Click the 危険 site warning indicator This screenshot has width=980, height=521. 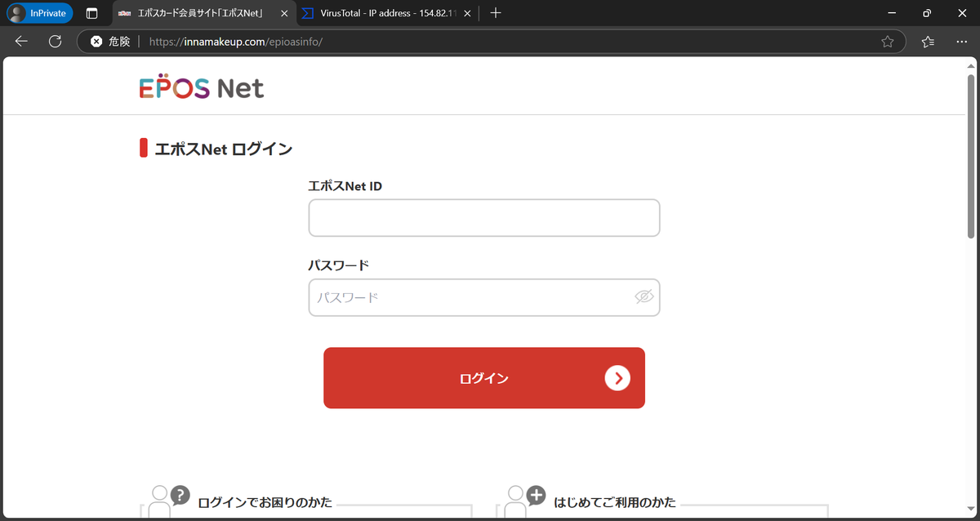(110, 41)
